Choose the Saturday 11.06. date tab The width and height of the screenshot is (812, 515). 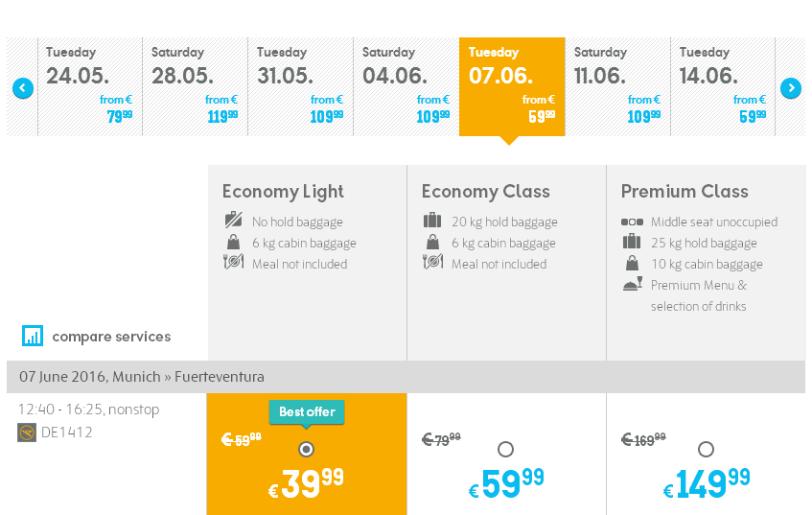pos(617,86)
